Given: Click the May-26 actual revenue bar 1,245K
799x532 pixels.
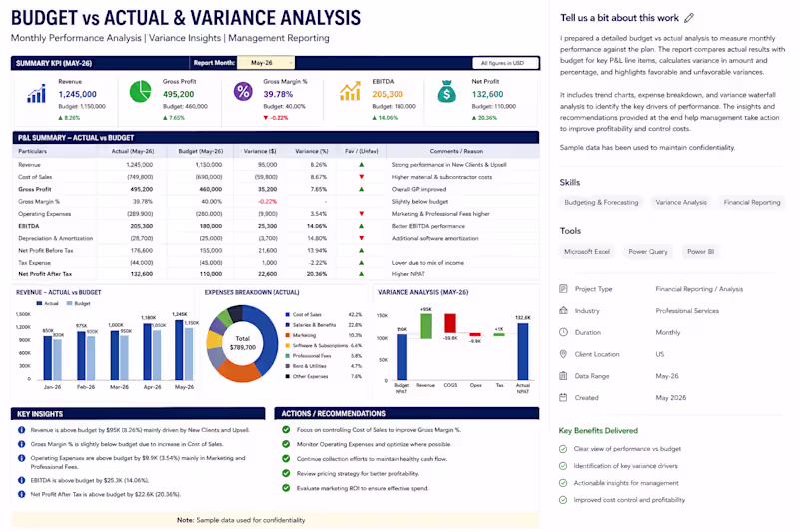Looking at the screenshot, I should (x=179, y=349).
